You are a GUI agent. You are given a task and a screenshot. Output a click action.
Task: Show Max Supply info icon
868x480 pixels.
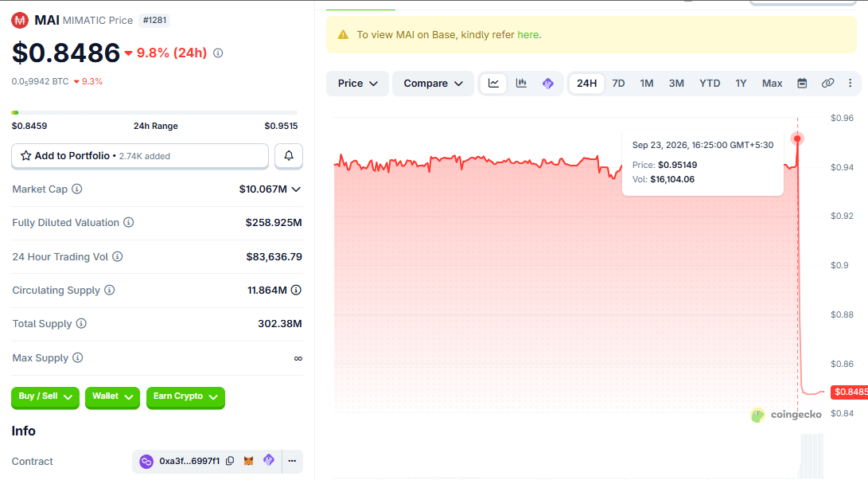[x=77, y=357]
